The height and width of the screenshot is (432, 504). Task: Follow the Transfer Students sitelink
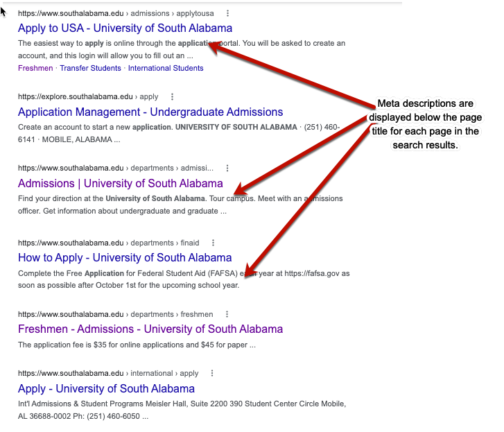tap(90, 68)
